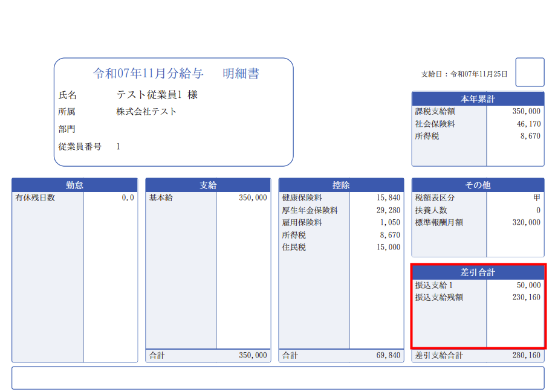Screen dimensions: 555x392
Task: Select the 住民税 amount 15,000
Action: tap(388, 247)
